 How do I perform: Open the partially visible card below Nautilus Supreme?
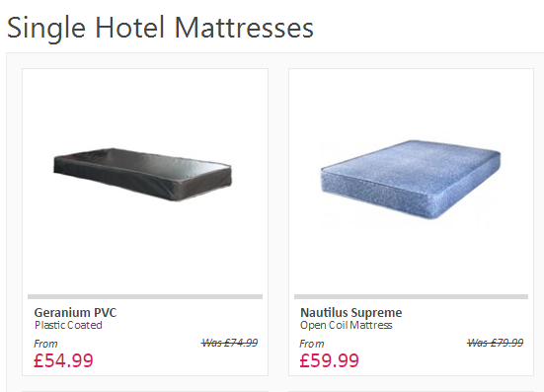tap(411, 391)
